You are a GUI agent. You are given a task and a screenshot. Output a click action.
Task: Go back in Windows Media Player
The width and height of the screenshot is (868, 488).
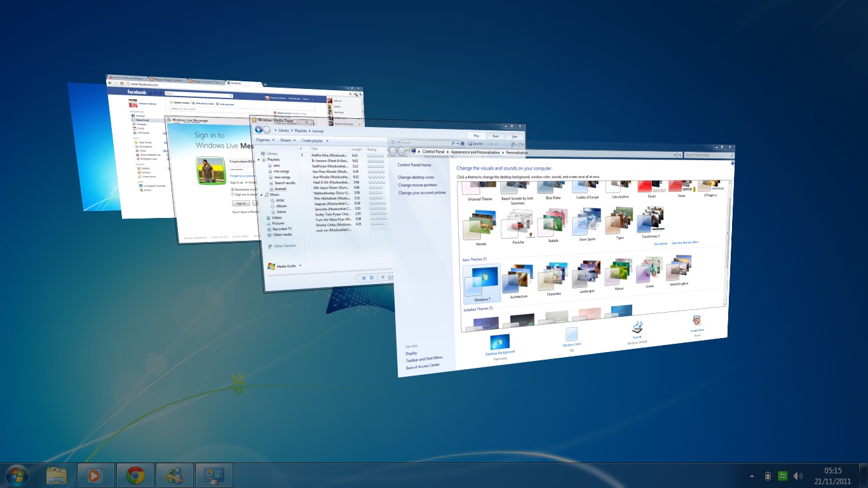pyautogui.click(x=258, y=130)
